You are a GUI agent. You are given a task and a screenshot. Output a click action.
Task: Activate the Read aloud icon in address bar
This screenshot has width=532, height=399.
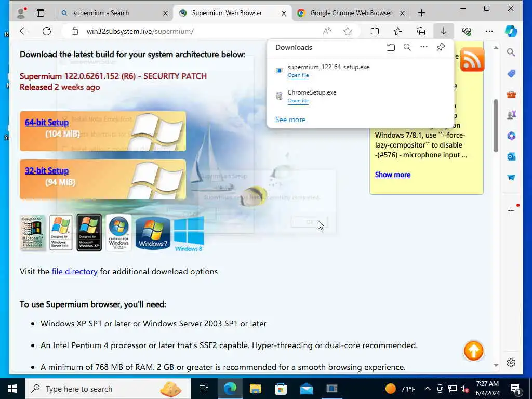coord(327,31)
